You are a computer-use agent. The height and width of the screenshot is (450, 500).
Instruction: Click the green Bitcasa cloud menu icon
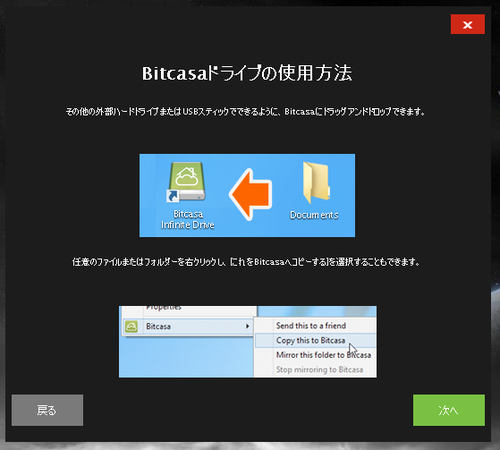(131, 326)
